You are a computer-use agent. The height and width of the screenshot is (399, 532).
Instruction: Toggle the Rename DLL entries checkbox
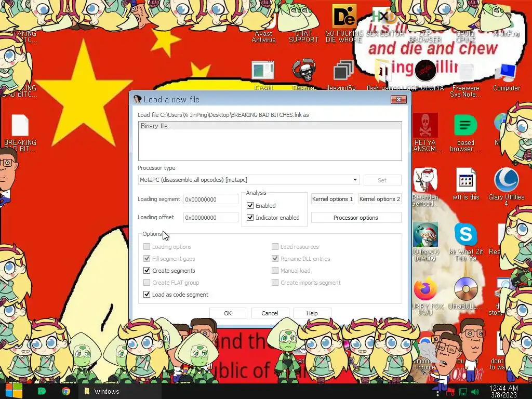275,259
